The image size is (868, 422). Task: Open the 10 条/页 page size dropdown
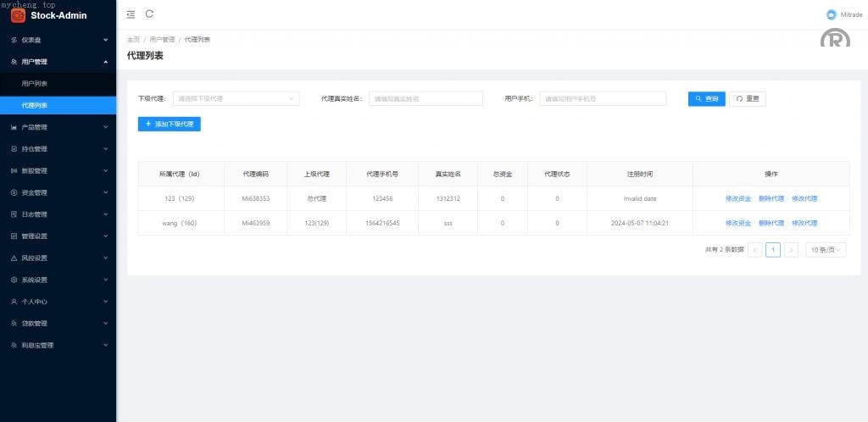(826, 250)
